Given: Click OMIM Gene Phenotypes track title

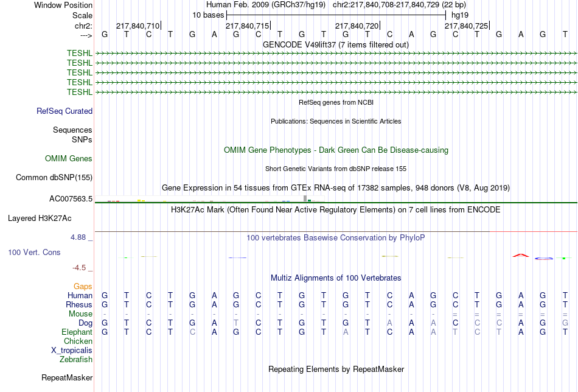Looking at the screenshot, I should (336, 150).
